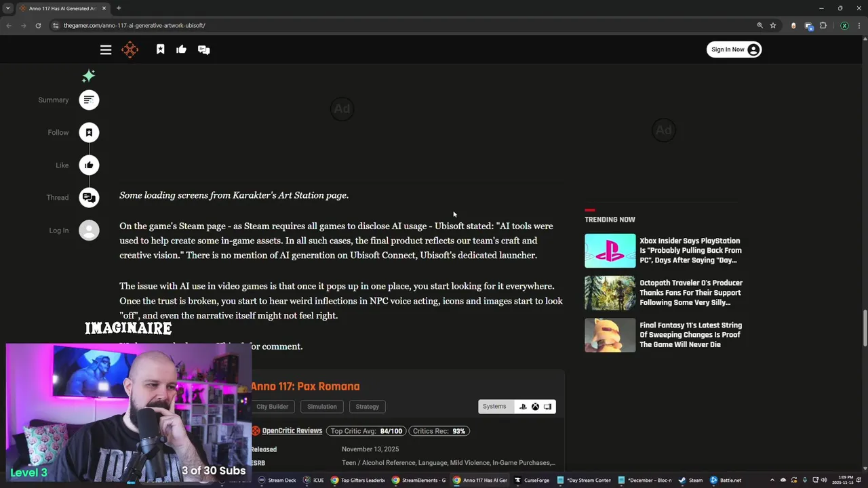Click the PlayStation system icon in game card

click(523, 407)
